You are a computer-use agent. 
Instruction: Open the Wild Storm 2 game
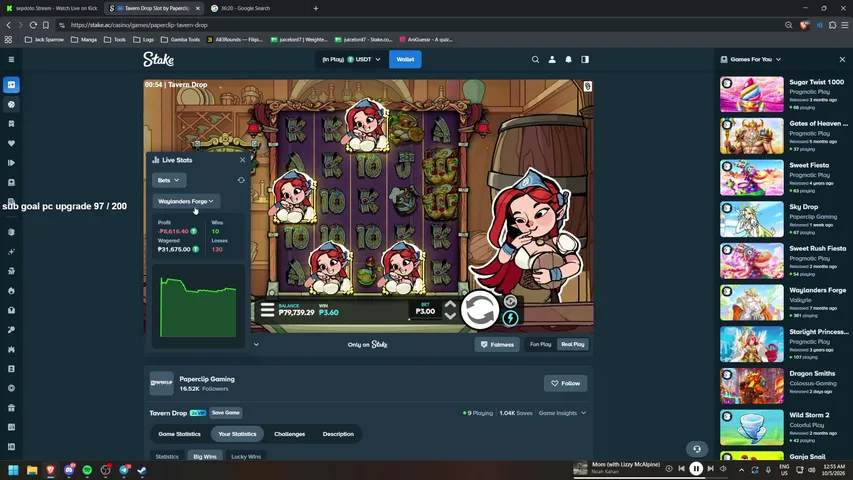coord(752,427)
